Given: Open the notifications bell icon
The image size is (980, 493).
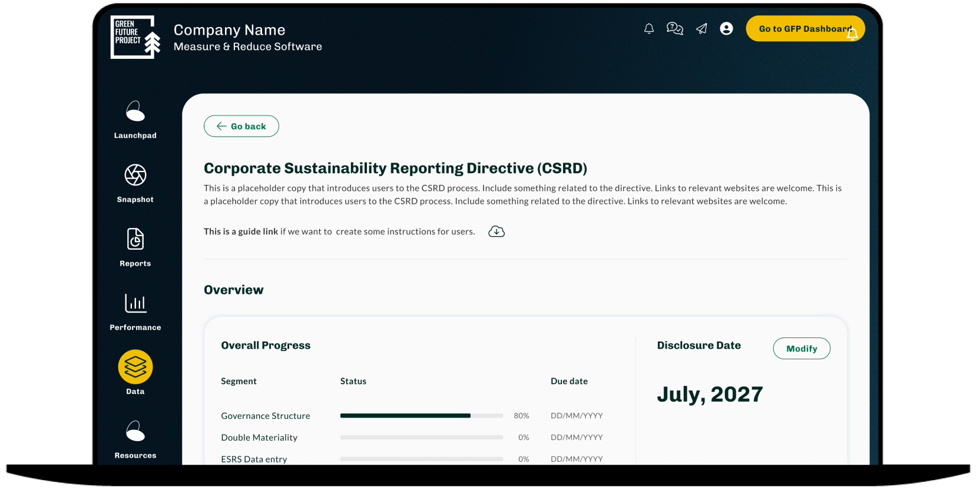Looking at the screenshot, I should coord(649,28).
